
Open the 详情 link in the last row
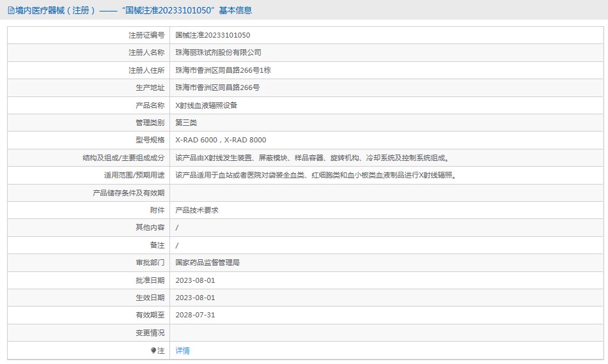pos(183,351)
